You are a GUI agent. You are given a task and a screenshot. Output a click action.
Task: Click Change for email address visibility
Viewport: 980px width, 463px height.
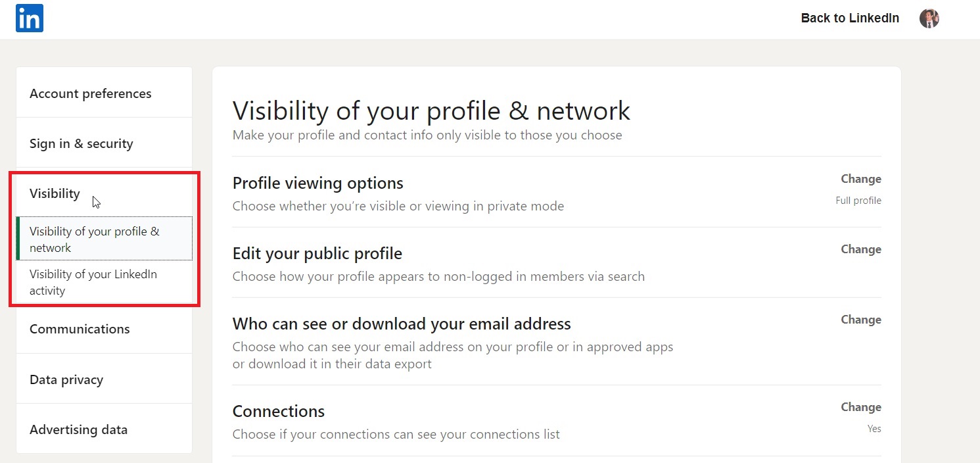tap(860, 320)
